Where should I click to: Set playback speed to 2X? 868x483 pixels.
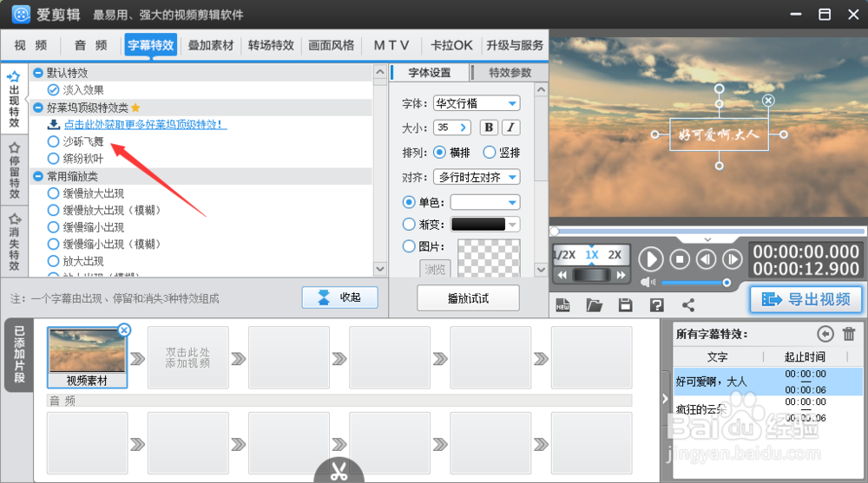[615, 254]
